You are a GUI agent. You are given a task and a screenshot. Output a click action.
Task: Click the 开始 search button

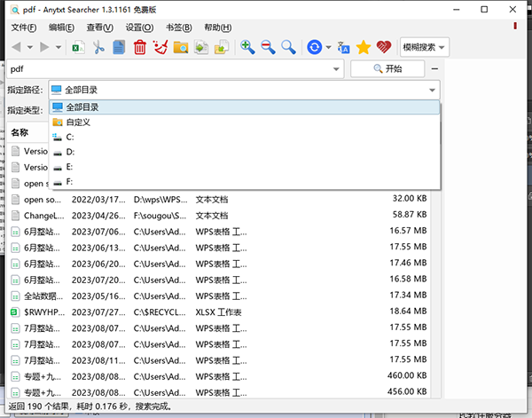point(387,69)
